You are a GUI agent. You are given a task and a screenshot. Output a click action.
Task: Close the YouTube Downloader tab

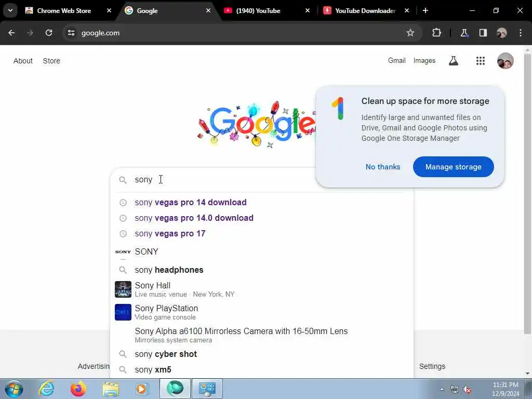[x=407, y=10]
